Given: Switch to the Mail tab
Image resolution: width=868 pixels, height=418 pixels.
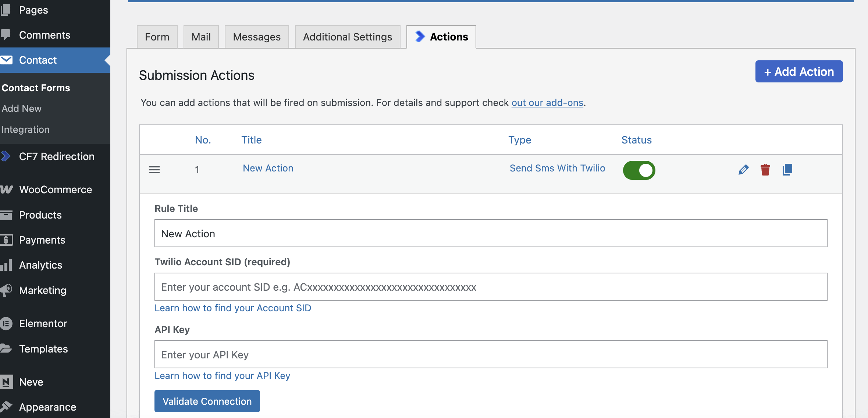Looking at the screenshot, I should click(x=201, y=37).
